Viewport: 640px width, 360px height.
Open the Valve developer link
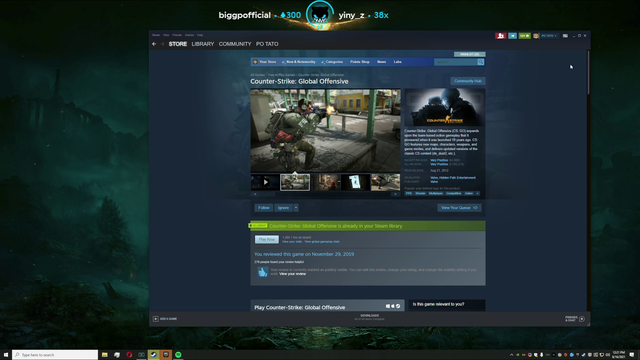434,178
